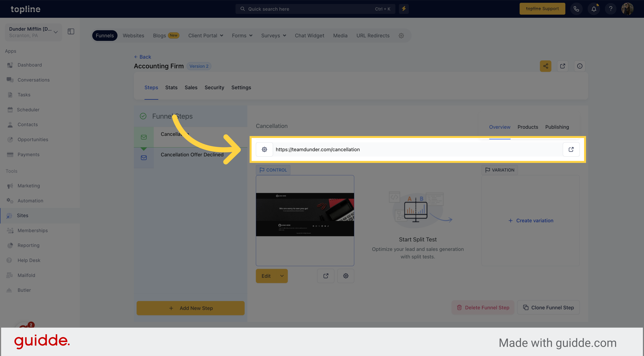Image resolution: width=644 pixels, height=356 pixels.
Task: Switch to the Stats tab
Action: coord(171,87)
